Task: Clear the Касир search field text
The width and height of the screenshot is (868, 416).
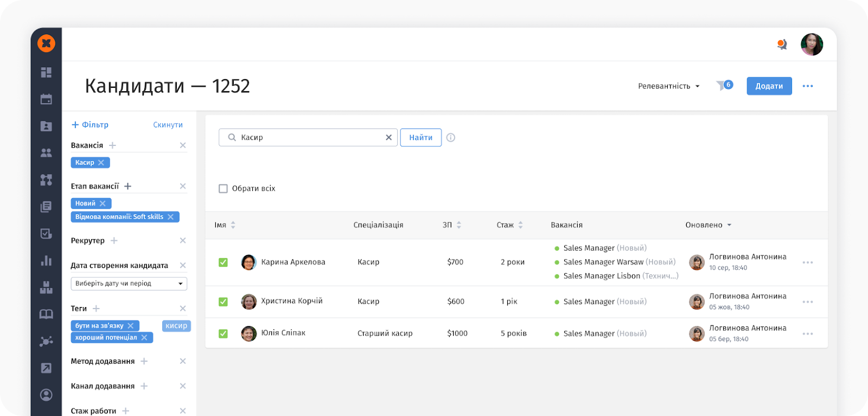Action: click(388, 138)
